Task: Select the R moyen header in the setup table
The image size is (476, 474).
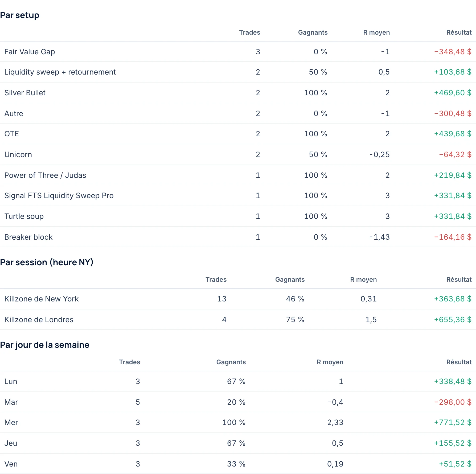Action: 376,32
